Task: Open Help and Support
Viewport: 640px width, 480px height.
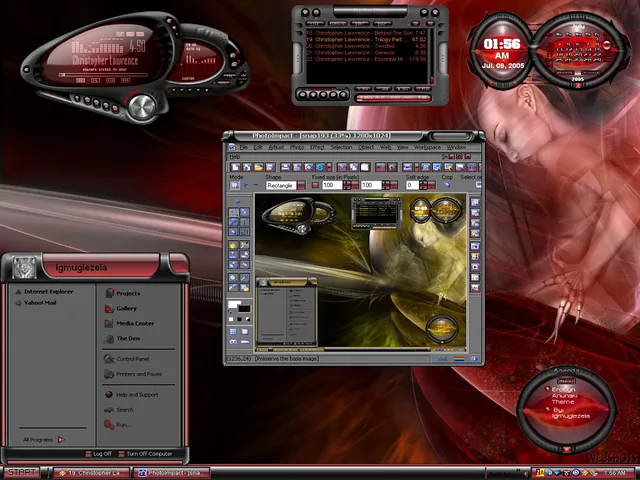Action: pos(137,394)
